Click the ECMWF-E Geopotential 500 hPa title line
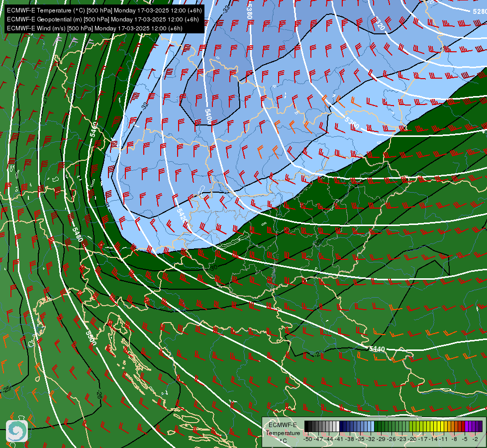The image size is (487, 448). coord(103,19)
